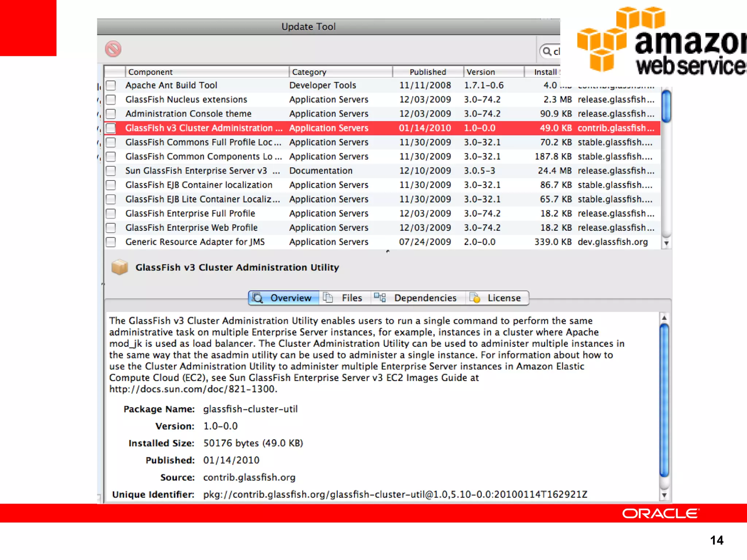Image resolution: width=747 pixels, height=560 pixels.
Task: Select GlassFish Enterprise Web Profile row
Action: click(x=191, y=228)
